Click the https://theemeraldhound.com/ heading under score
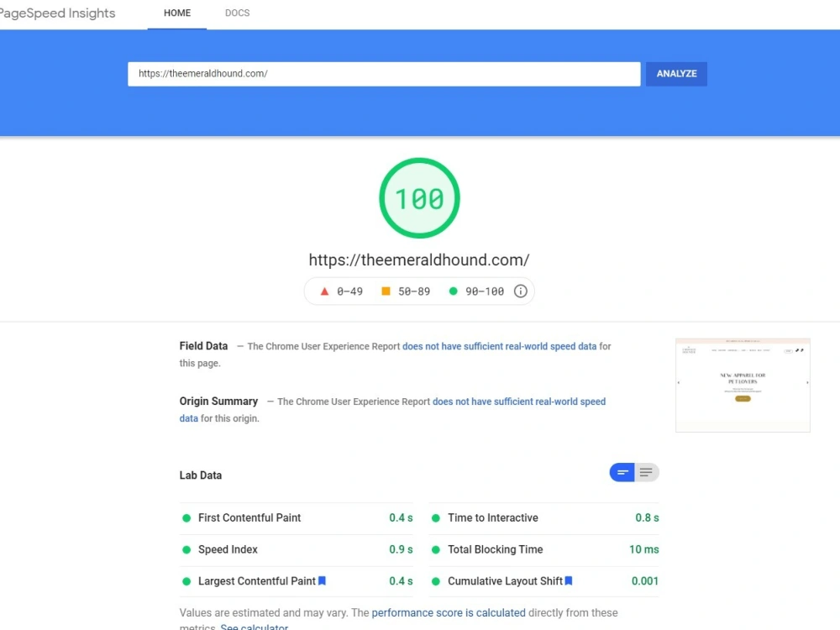This screenshot has width=840, height=630. click(419, 260)
